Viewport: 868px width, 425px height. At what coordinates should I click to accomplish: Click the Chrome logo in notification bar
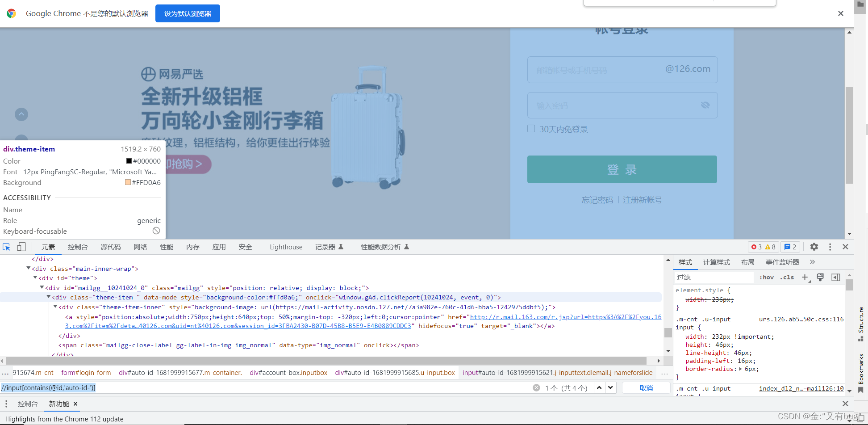(x=12, y=13)
